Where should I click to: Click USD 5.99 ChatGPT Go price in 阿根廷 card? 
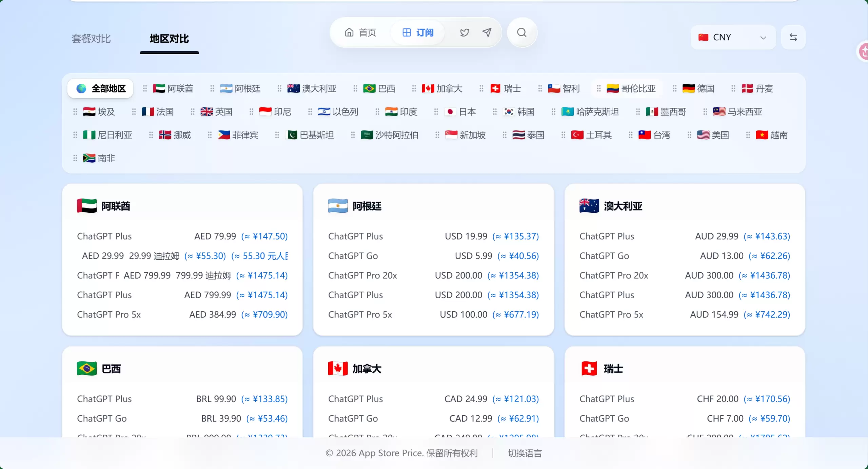pyautogui.click(x=473, y=256)
